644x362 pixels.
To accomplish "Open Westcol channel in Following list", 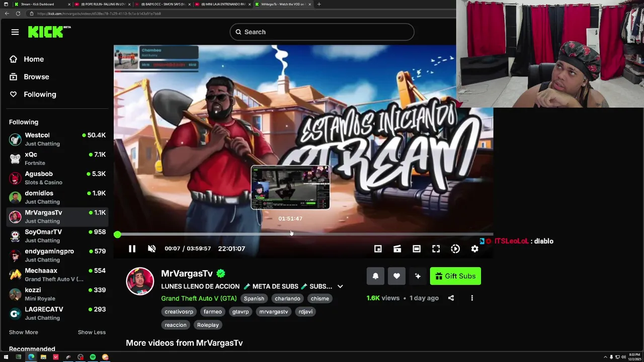I will [57, 139].
